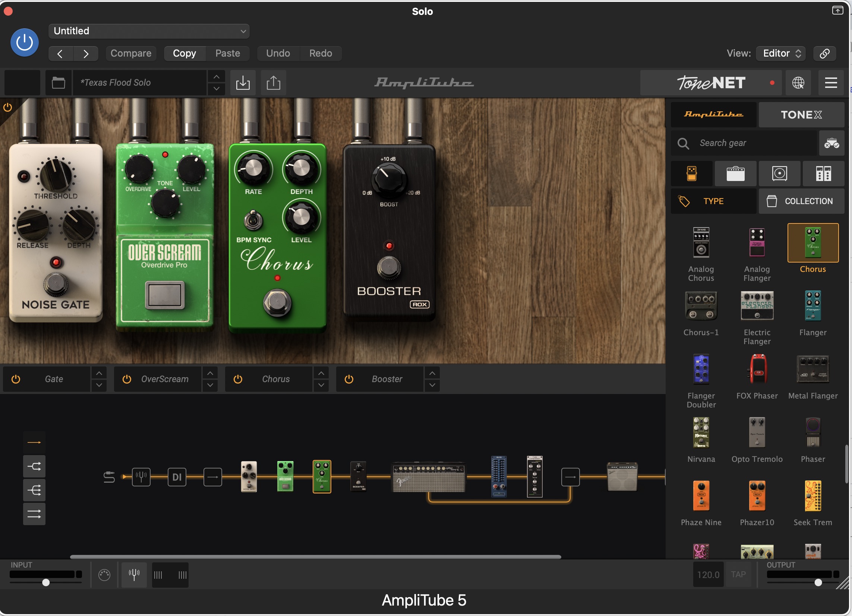Select the blue graphic EQ rack unit in chain

pyautogui.click(x=499, y=477)
